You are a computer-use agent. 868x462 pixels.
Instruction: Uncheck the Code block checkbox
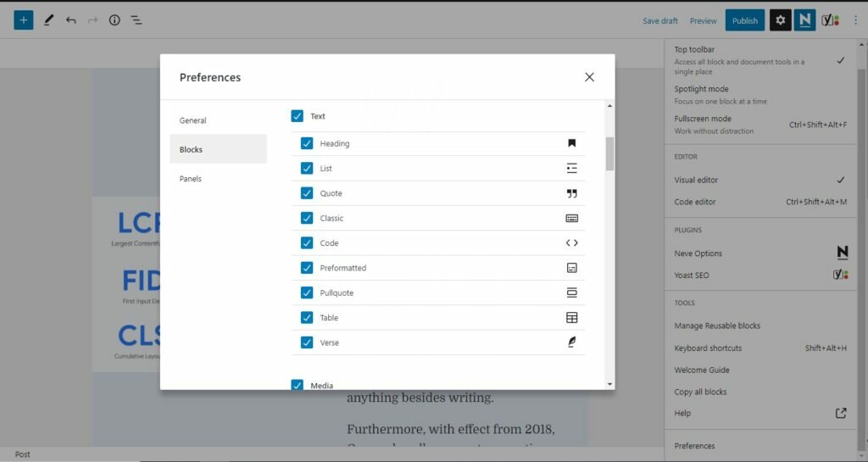[x=307, y=243]
